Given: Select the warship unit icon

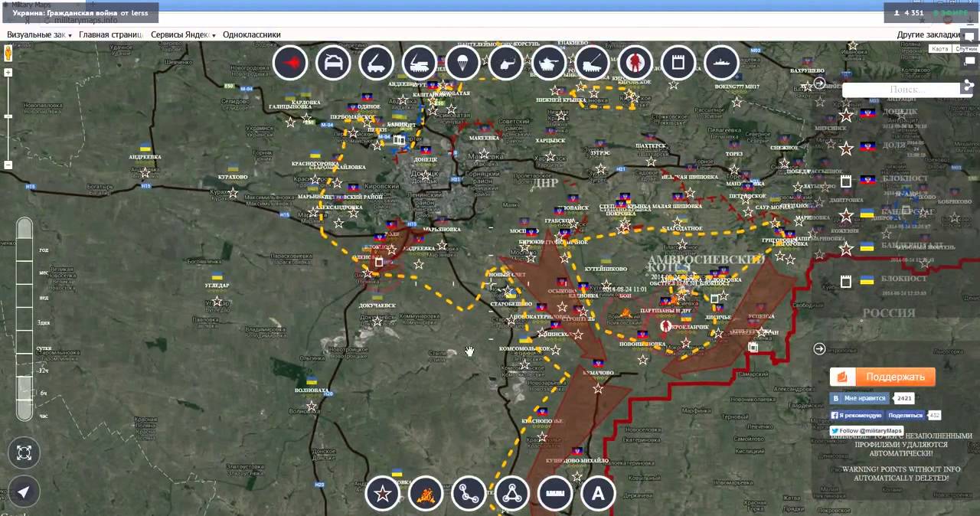Looking at the screenshot, I should click(x=720, y=64).
